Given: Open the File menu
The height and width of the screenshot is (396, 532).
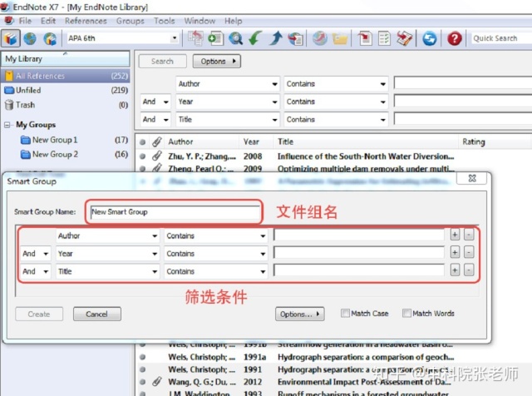Looking at the screenshot, I should 25,21.
